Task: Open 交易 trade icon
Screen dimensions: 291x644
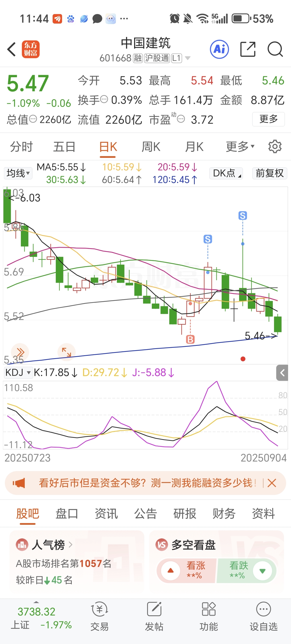Action: pyautogui.click(x=100, y=609)
